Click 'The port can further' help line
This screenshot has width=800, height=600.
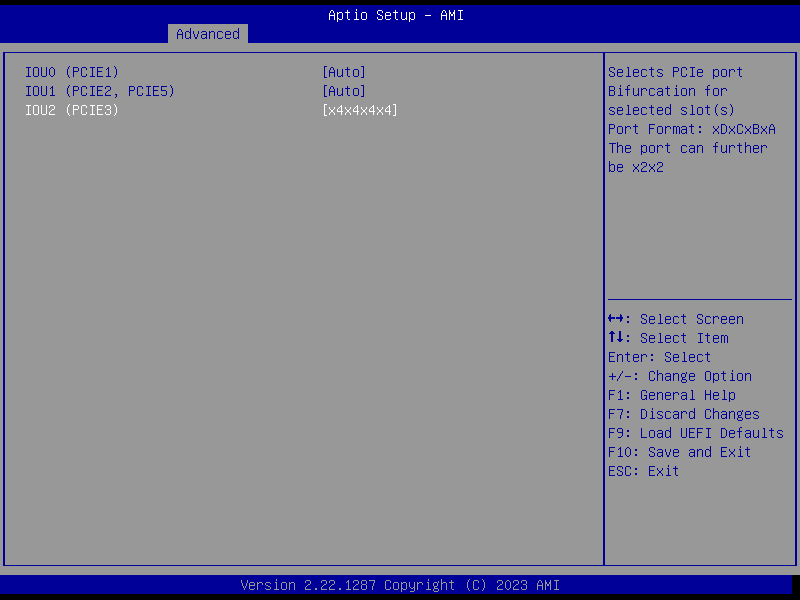click(688, 148)
